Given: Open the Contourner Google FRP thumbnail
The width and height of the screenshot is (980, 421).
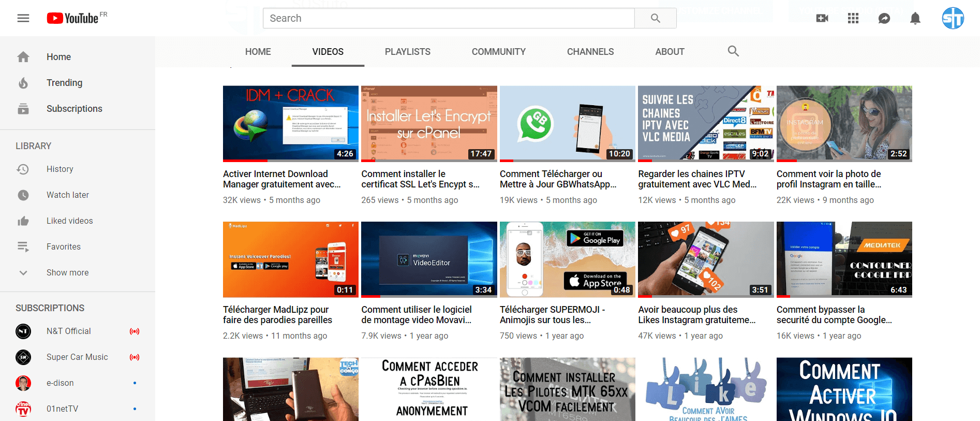Looking at the screenshot, I should 844,260.
